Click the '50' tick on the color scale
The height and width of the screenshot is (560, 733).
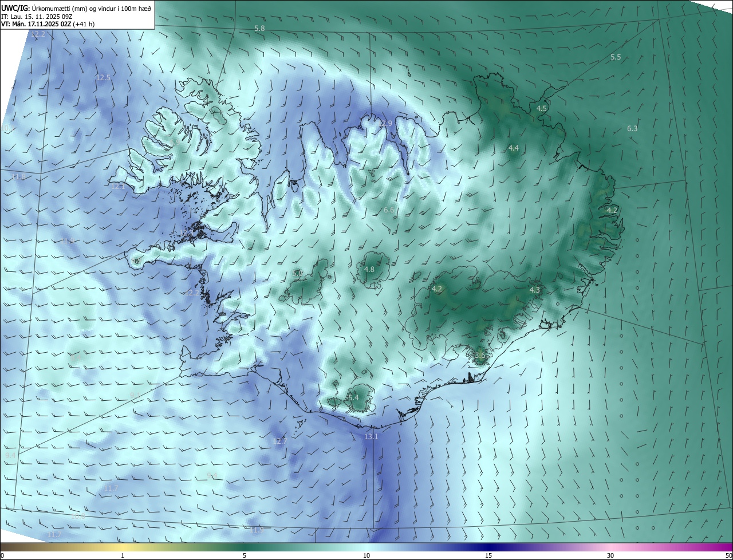(x=728, y=555)
